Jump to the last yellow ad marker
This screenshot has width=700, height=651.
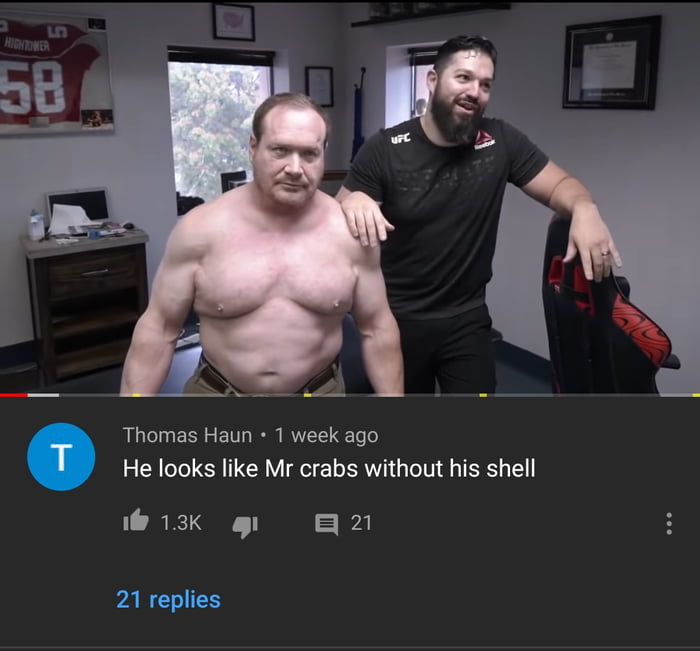(x=696, y=395)
